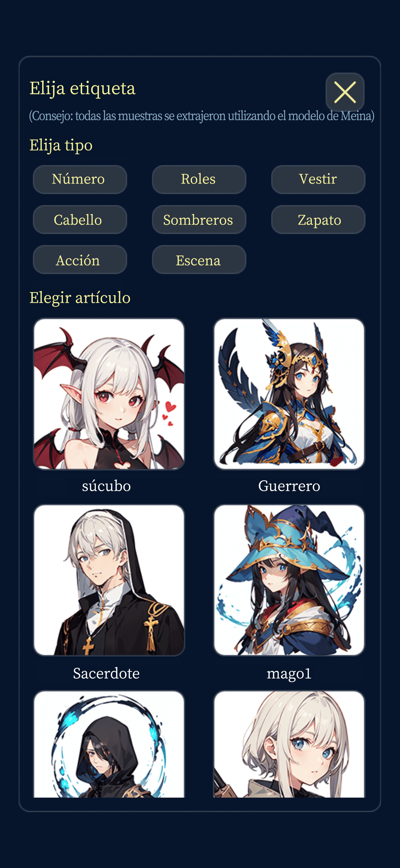Click the Sacerdote text label

106,673
